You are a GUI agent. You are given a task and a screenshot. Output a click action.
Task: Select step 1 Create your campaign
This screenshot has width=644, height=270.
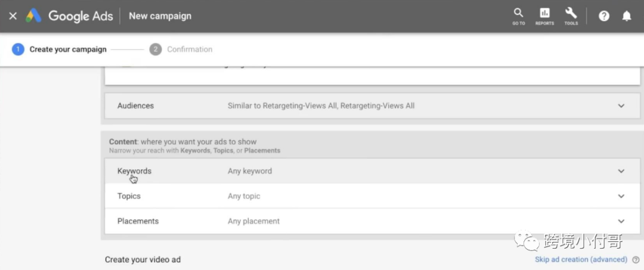59,49
